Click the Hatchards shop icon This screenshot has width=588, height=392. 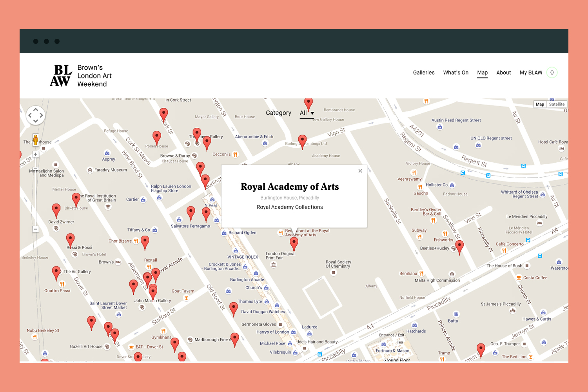[415, 325]
